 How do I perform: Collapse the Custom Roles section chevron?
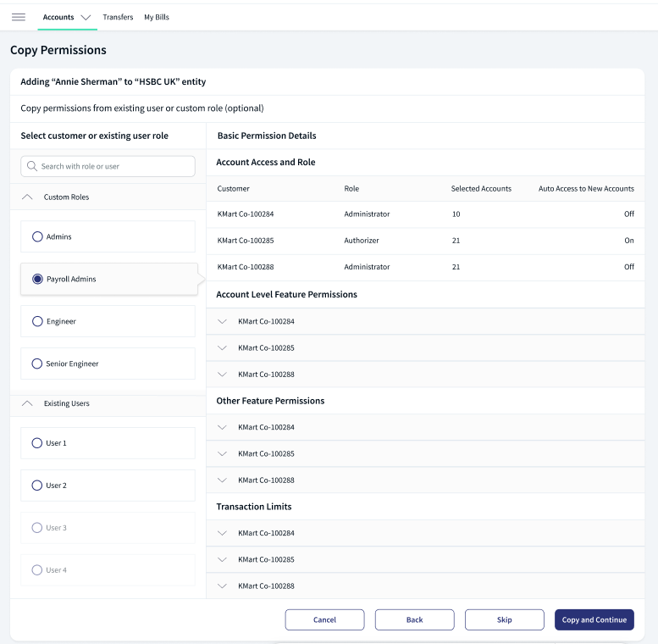27,197
